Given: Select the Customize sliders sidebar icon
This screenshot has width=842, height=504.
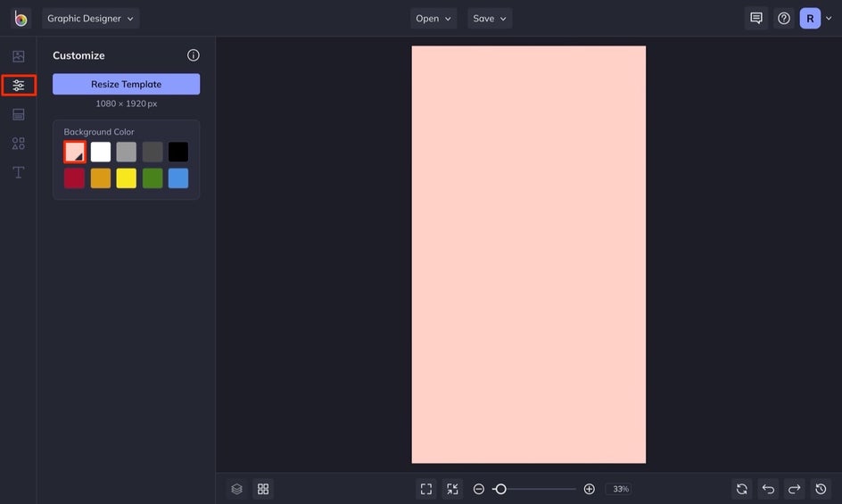Looking at the screenshot, I should [x=19, y=85].
